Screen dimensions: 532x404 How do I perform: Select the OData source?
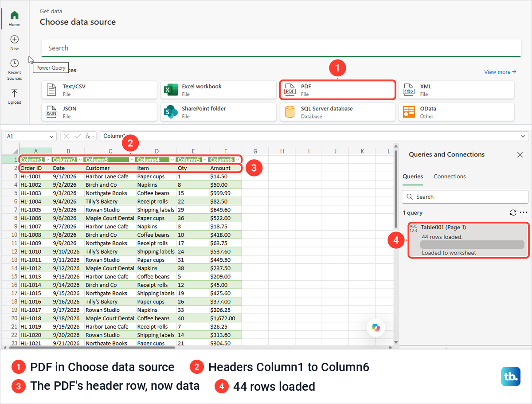point(457,112)
